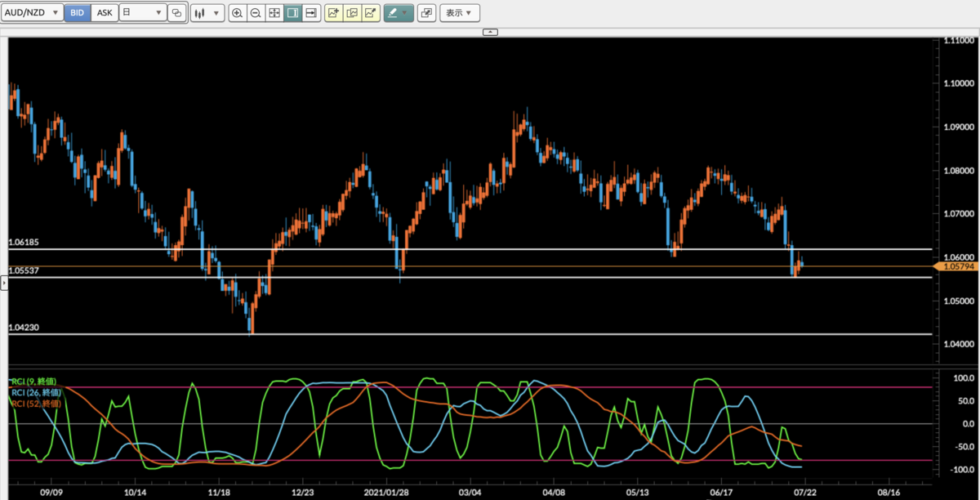Click the left edge panel expander handle
The height and width of the screenshot is (500, 980).
pyautogui.click(x=3, y=283)
